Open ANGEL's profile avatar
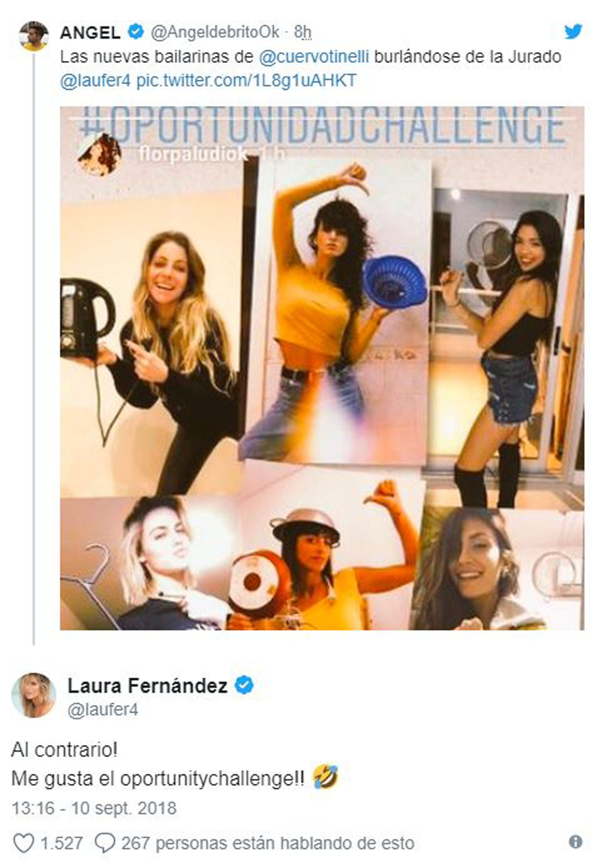 click(x=33, y=36)
